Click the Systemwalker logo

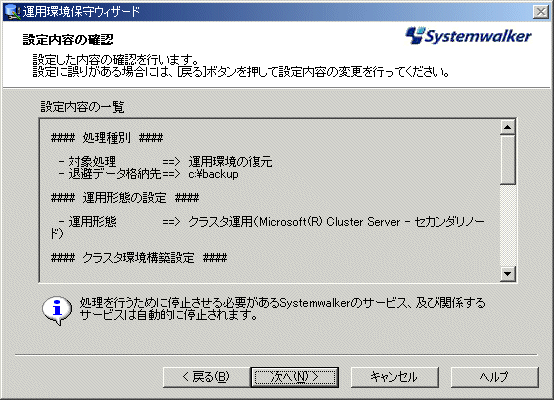pyautogui.click(x=468, y=36)
